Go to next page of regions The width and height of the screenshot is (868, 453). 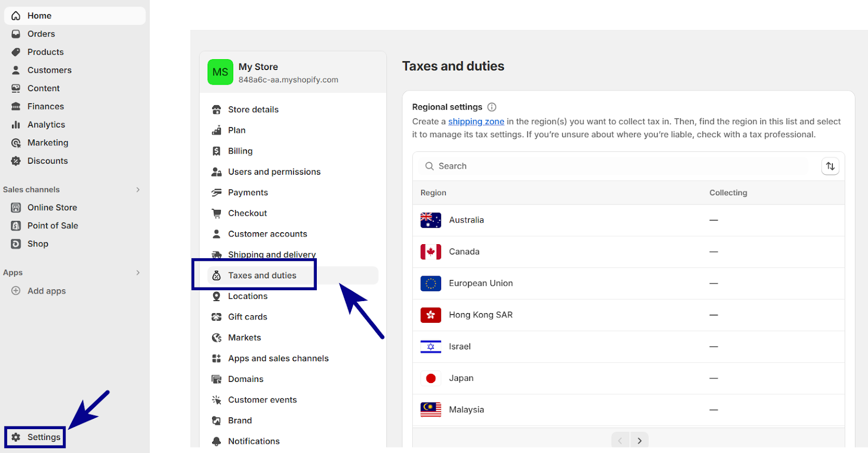coord(639,440)
